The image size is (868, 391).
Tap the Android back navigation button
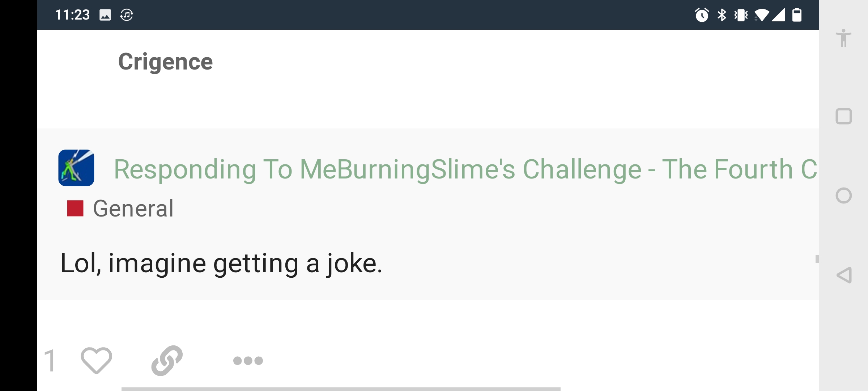click(x=844, y=275)
